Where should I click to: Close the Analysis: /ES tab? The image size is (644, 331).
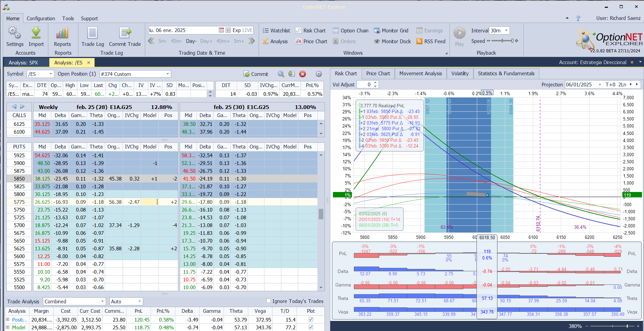click(x=88, y=63)
